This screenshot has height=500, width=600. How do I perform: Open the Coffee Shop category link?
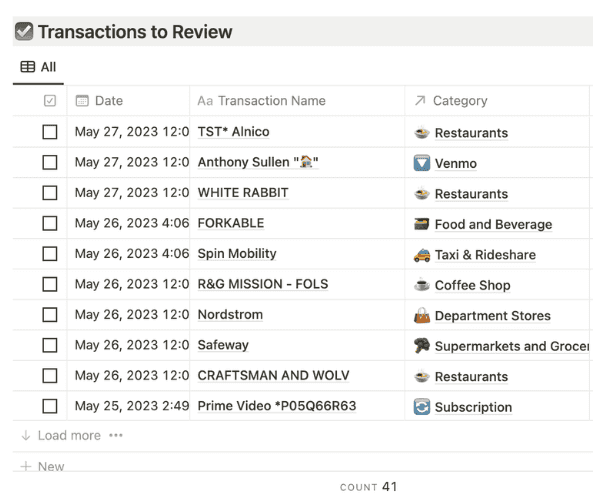473,285
